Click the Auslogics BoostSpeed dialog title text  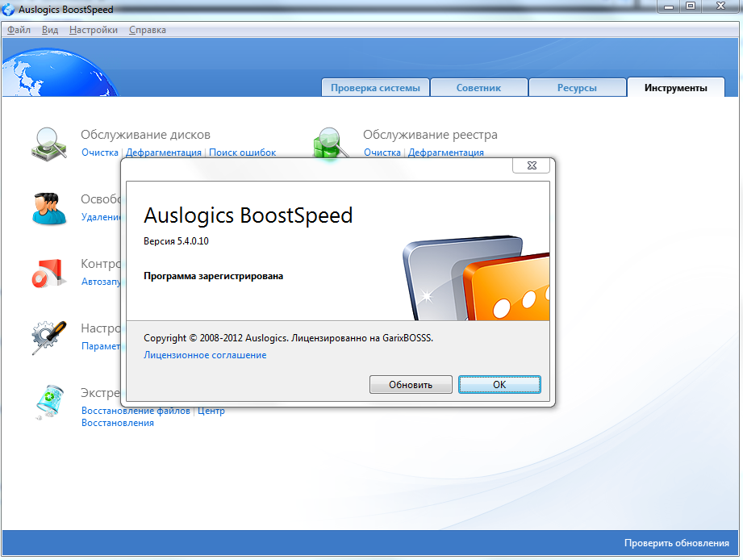click(248, 215)
